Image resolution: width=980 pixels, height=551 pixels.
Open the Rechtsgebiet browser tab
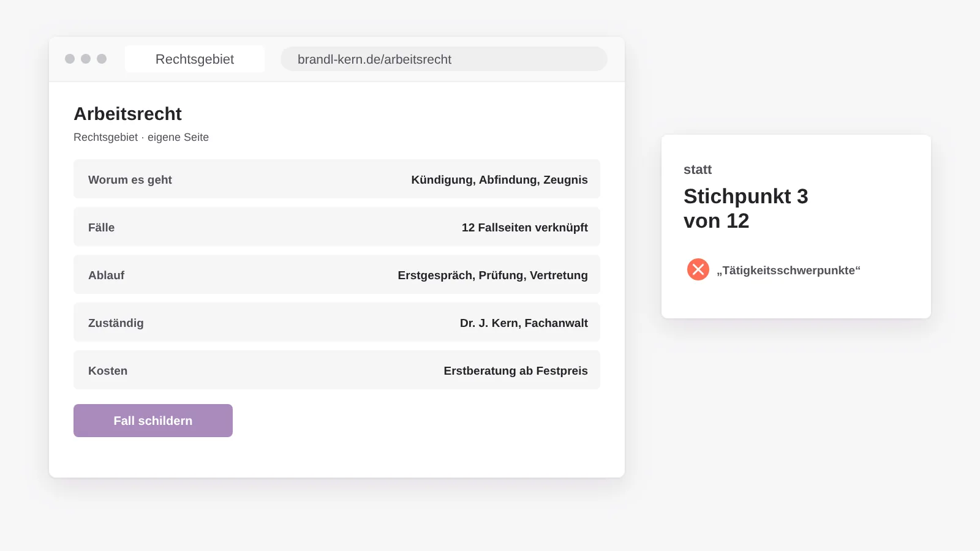[195, 59]
